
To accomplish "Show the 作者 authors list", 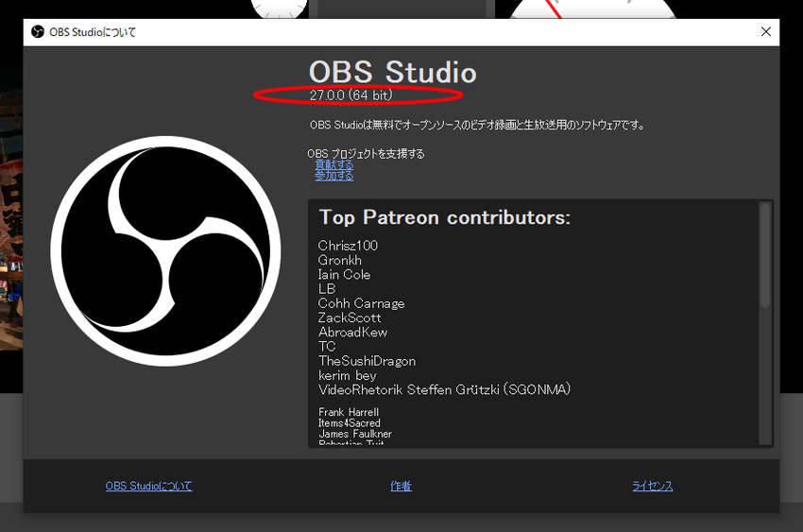I will click(401, 486).
